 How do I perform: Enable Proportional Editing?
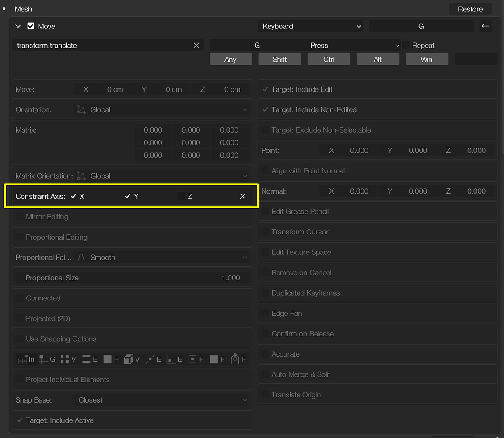(20, 237)
